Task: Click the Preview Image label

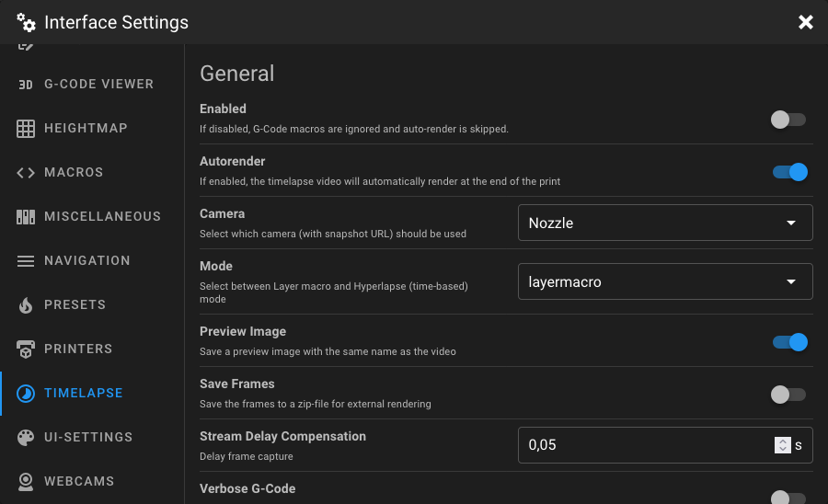Action: click(x=243, y=331)
